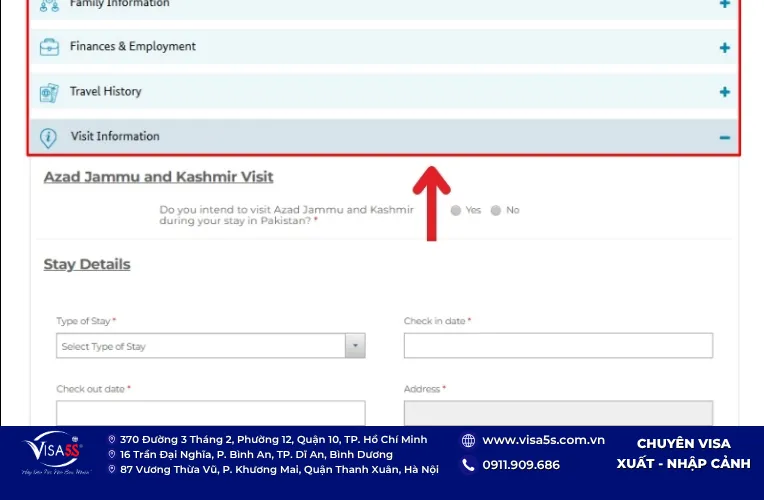Open the www.visa5s.com.vn website link
The height and width of the screenshot is (500, 764).
[543, 440]
